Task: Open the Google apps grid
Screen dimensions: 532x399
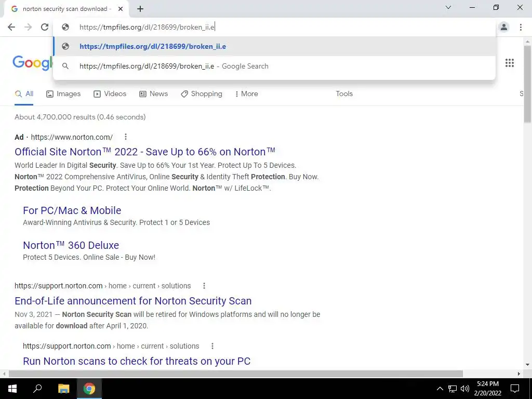Action: pos(509,63)
